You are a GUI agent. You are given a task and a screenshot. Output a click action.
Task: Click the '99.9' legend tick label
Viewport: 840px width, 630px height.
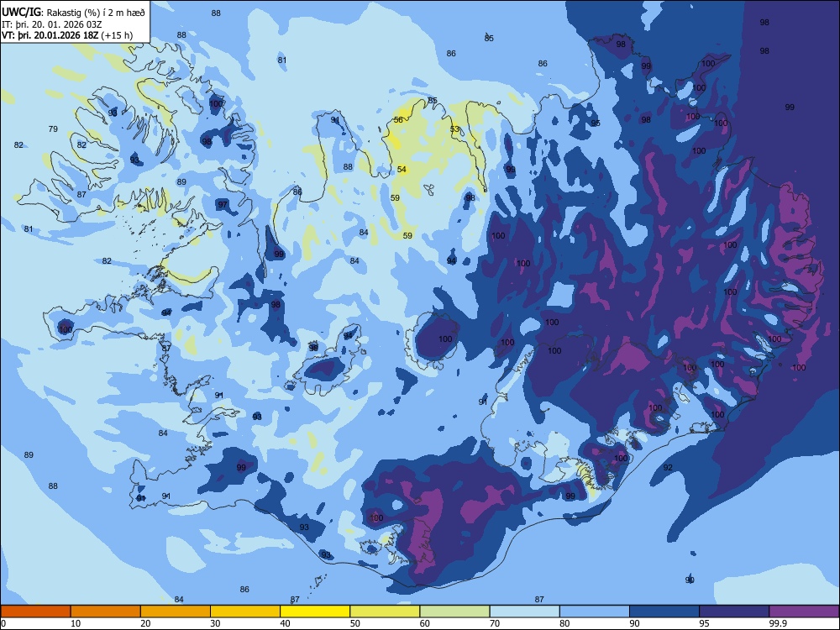click(777, 623)
